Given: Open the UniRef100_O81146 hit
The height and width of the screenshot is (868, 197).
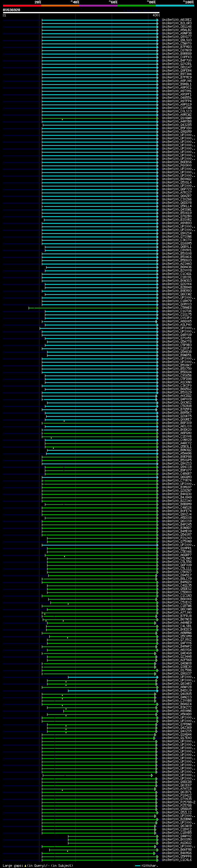Looking at the screenshot, I should 176,26.
